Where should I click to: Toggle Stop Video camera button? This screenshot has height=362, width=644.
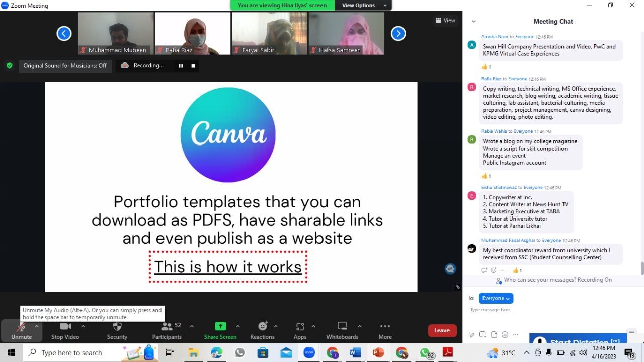pyautogui.click(x=65, y=330)
